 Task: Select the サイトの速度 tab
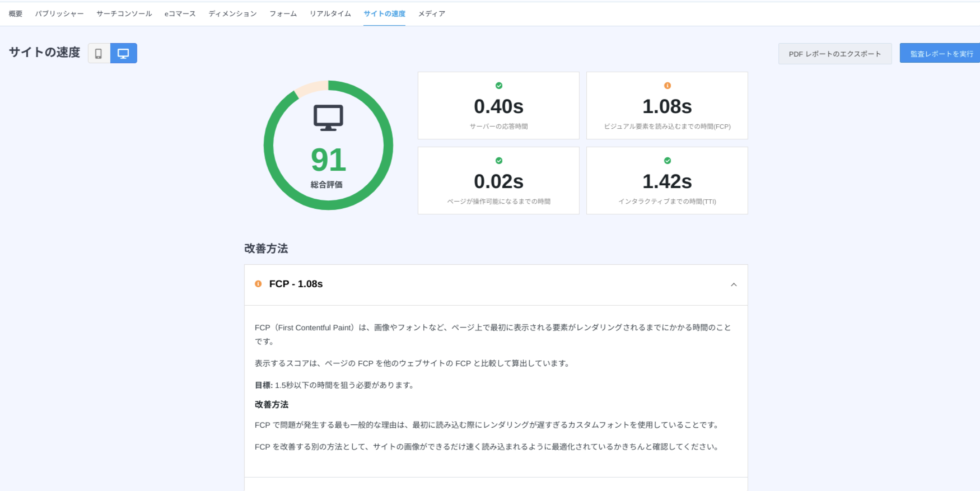click(384, 13)
